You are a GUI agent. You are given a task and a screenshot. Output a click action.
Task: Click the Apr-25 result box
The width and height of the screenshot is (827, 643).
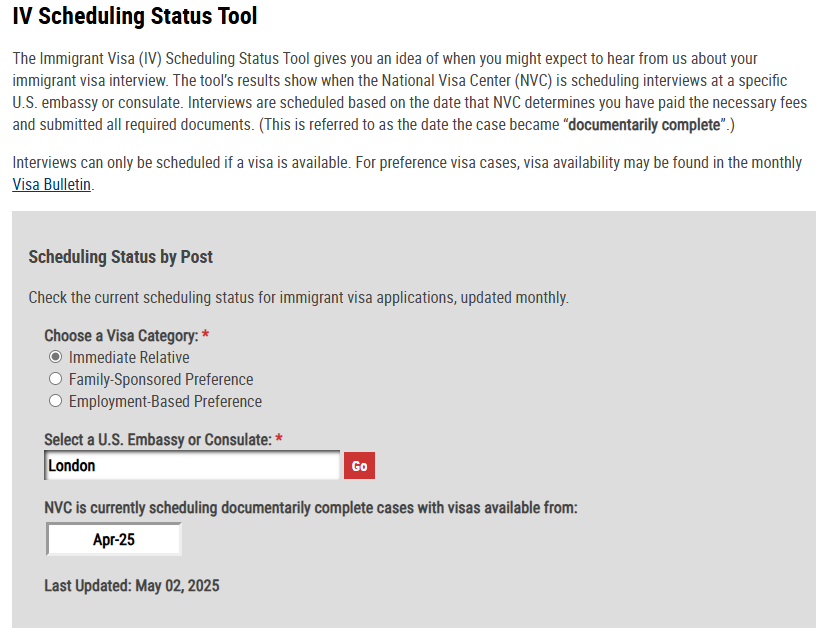click(114, 539)
